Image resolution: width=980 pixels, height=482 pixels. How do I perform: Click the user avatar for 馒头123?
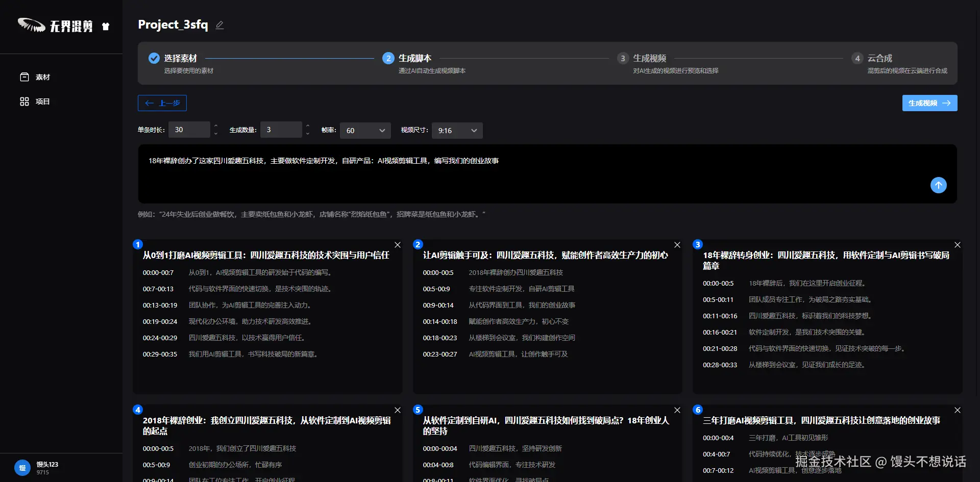pyautogui.click(x=22, y=468)
